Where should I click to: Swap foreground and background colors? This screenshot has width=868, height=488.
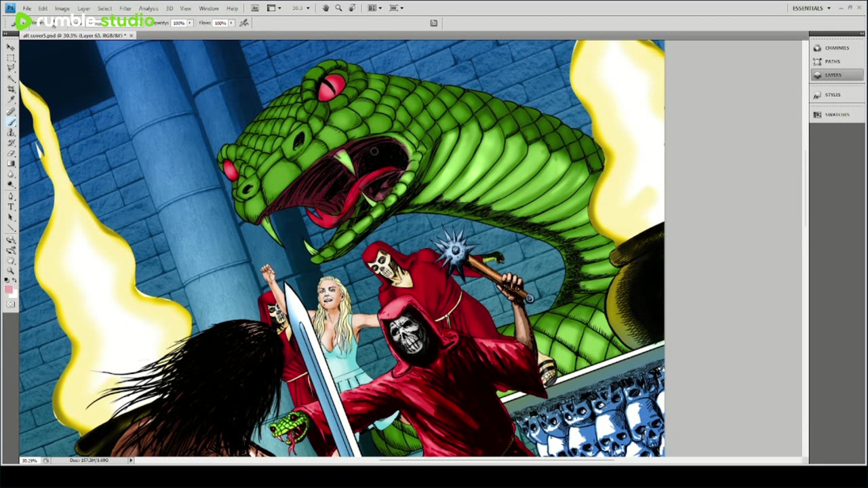14,280
